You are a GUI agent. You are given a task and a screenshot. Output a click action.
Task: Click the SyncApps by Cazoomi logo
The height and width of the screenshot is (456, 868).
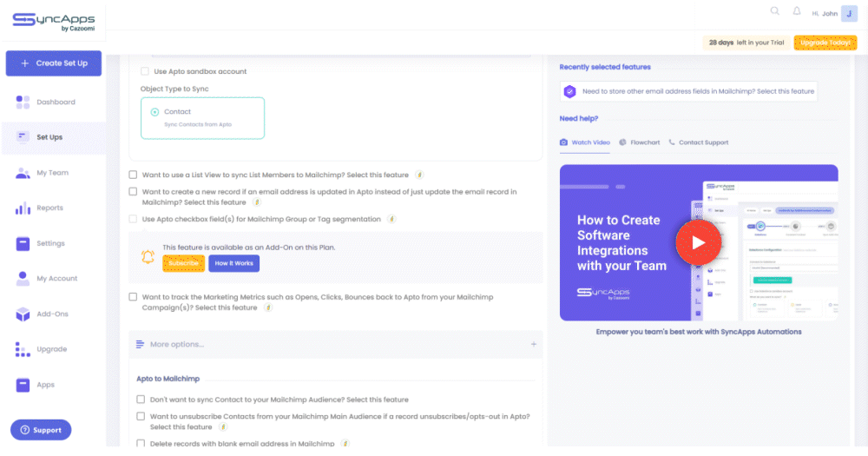(x=54, y=22)
